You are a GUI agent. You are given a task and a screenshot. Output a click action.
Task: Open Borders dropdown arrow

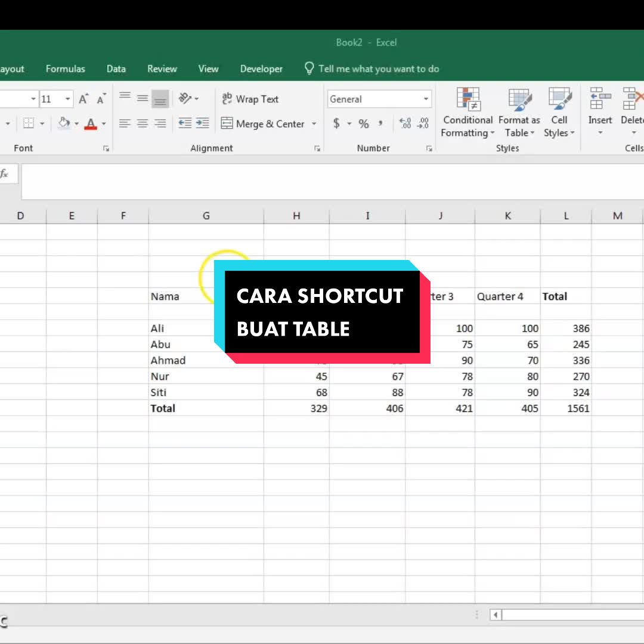[42, 123]
